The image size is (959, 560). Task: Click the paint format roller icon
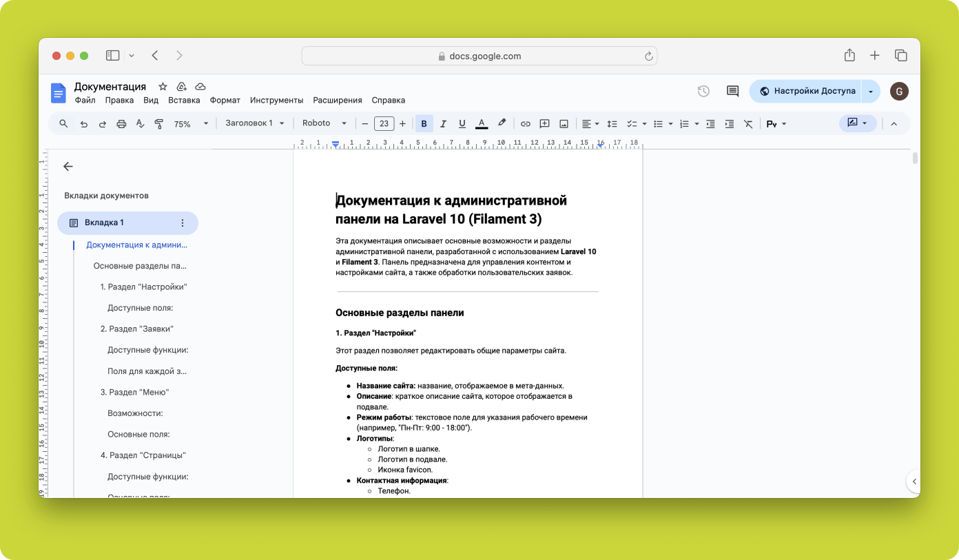[x=159, y=124]
